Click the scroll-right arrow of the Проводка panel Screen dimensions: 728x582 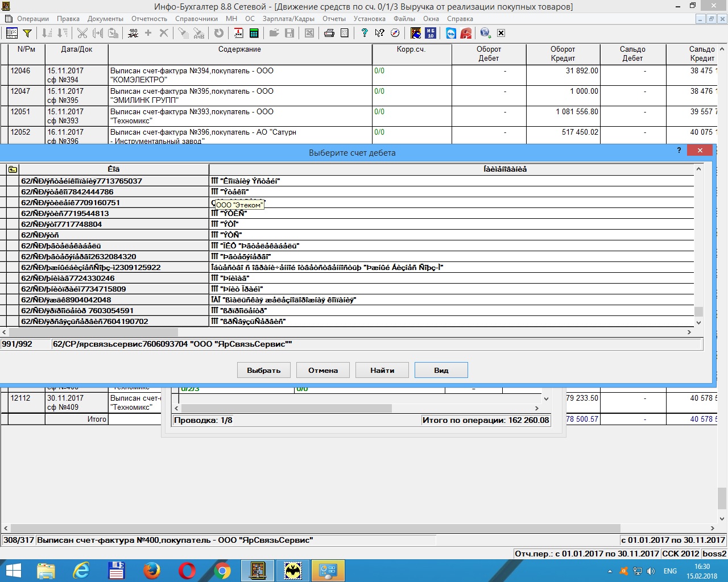tap(536, 408)
